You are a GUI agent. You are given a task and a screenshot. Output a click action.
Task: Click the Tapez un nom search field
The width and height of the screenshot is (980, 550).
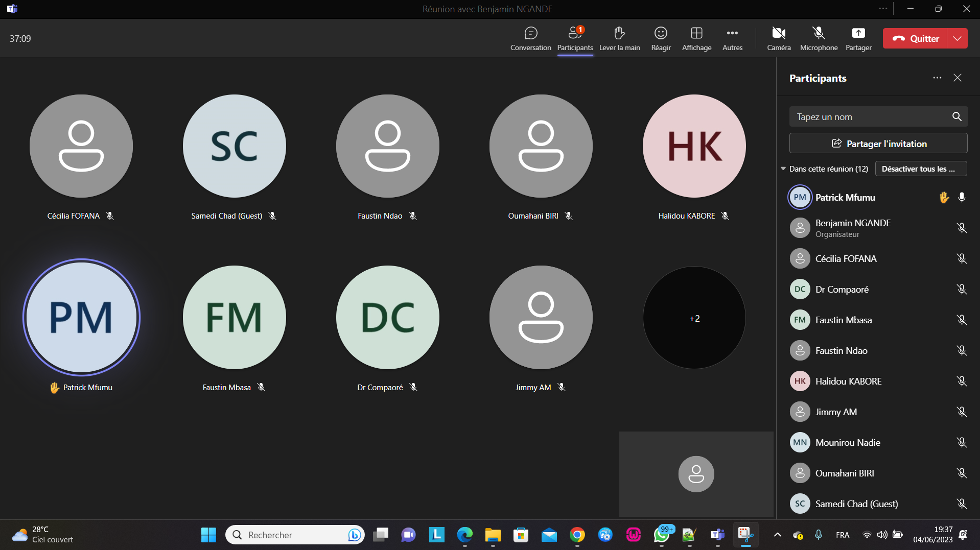pyautogui.click(x=869, y=116)
